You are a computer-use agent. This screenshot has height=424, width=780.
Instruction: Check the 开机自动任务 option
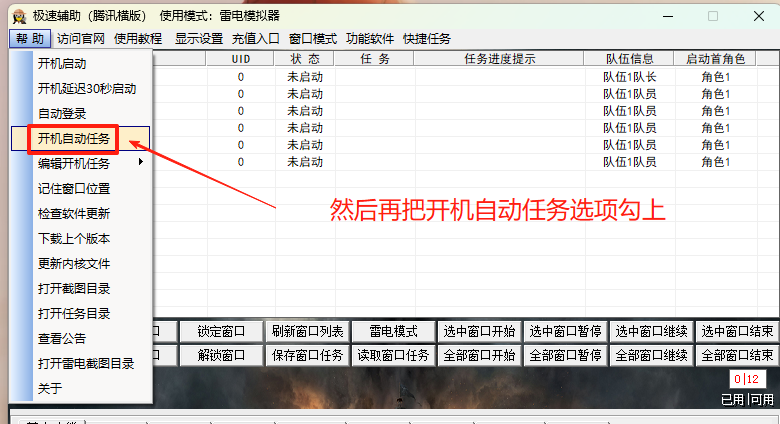point(74,138)
